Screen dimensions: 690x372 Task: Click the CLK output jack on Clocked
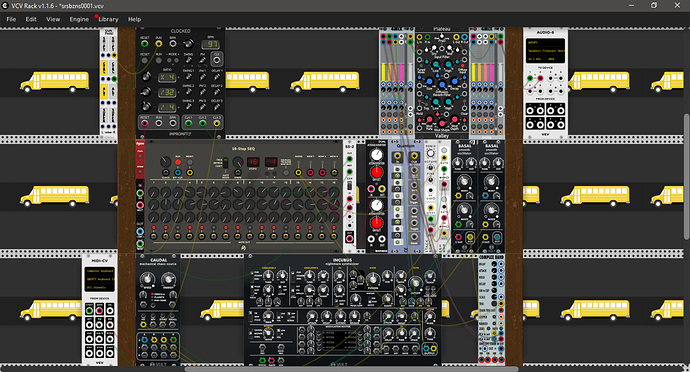point(217,60)
